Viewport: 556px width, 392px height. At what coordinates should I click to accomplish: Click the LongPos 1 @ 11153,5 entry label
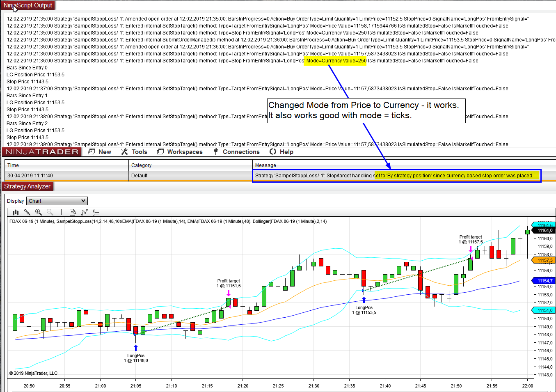click(x=364, y=310)
